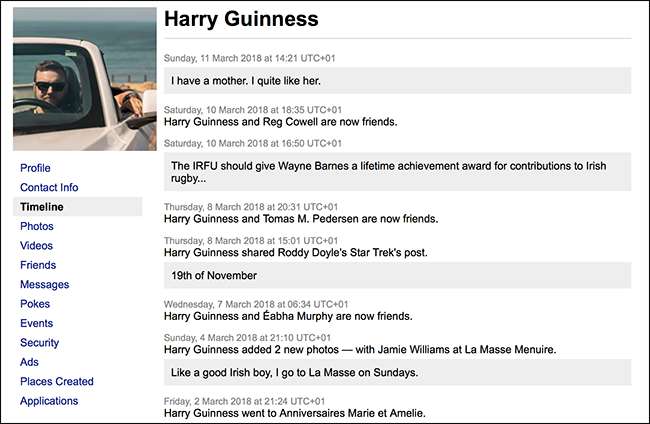Viewport: 650px width, 424px height.
Task: Open the Profile link in sidebar
Action: tap(35, 168)
